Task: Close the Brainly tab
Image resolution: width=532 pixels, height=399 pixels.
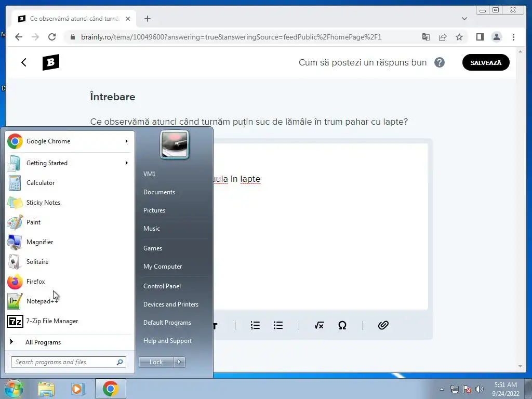Action: click(128, 19)
